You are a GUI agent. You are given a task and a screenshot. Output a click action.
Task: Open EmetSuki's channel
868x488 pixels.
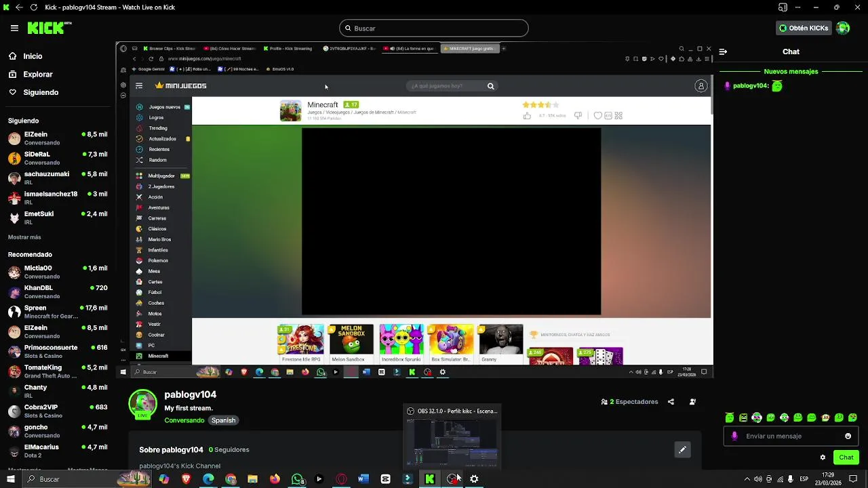click(x=58, y=218)
